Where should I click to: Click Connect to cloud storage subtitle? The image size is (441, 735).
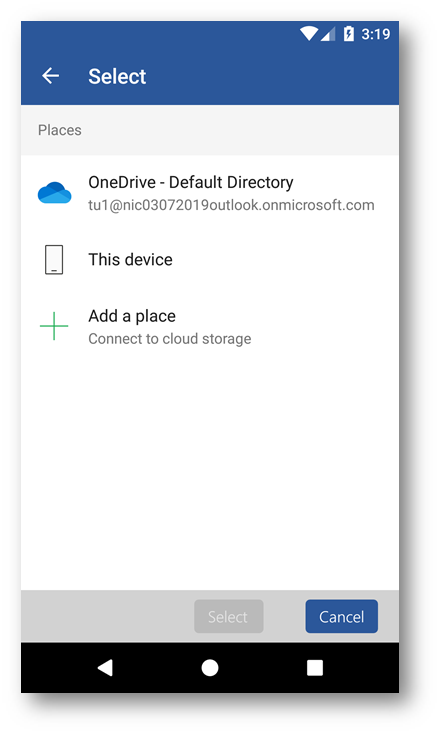tap(170, 338)
